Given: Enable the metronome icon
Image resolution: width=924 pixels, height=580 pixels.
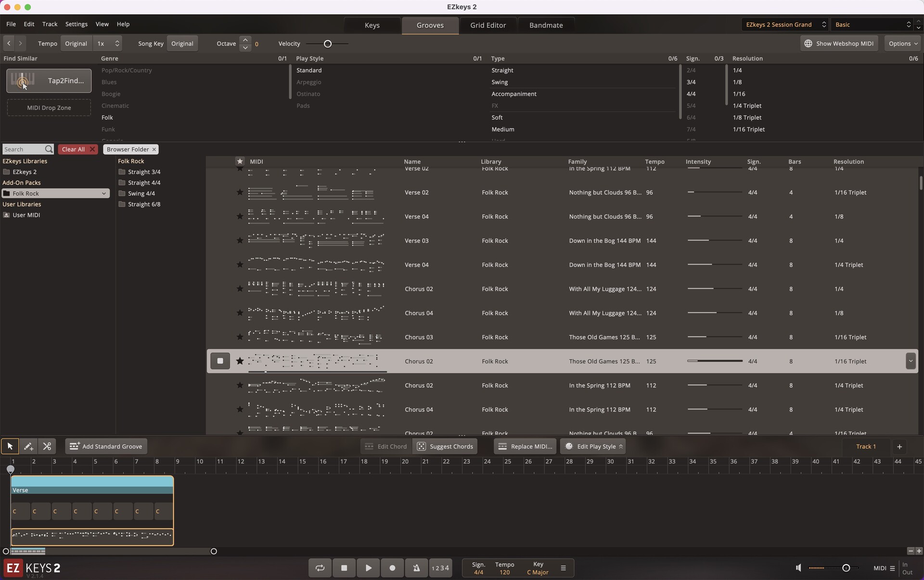Looking at the screenshot, I should (x=416, y=568).
